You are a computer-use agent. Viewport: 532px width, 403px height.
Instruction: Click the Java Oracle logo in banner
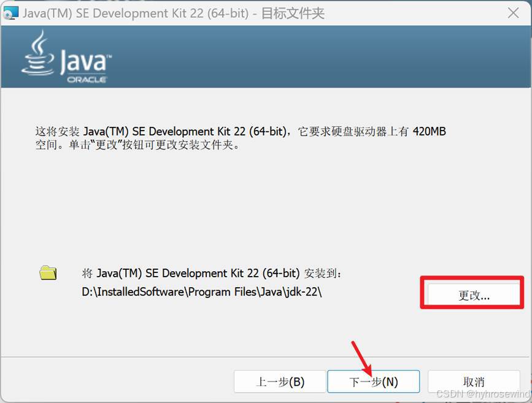point(66,57)
